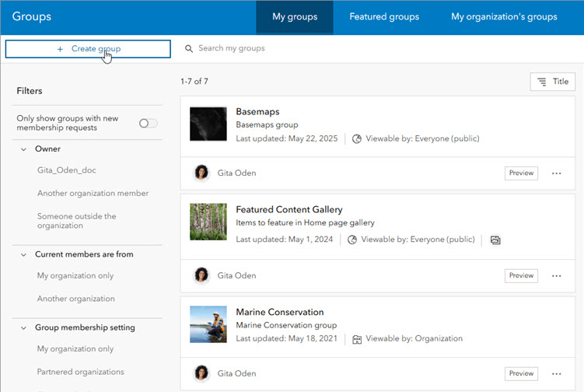
Task: Click Gita Oden avatar on Marine Conservation card
Action: pyautogui.click(x=201, y=373)
